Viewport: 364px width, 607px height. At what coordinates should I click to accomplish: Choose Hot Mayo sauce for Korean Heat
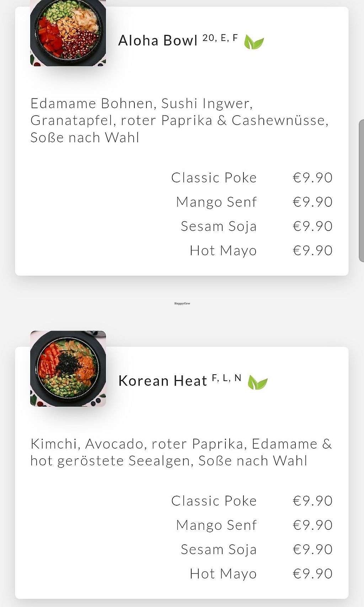pos(223,574)
